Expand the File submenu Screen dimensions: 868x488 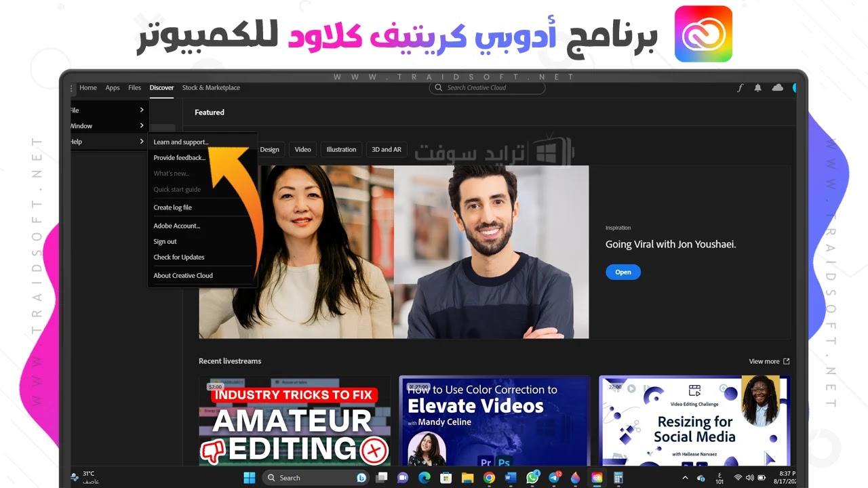(105, 110)
